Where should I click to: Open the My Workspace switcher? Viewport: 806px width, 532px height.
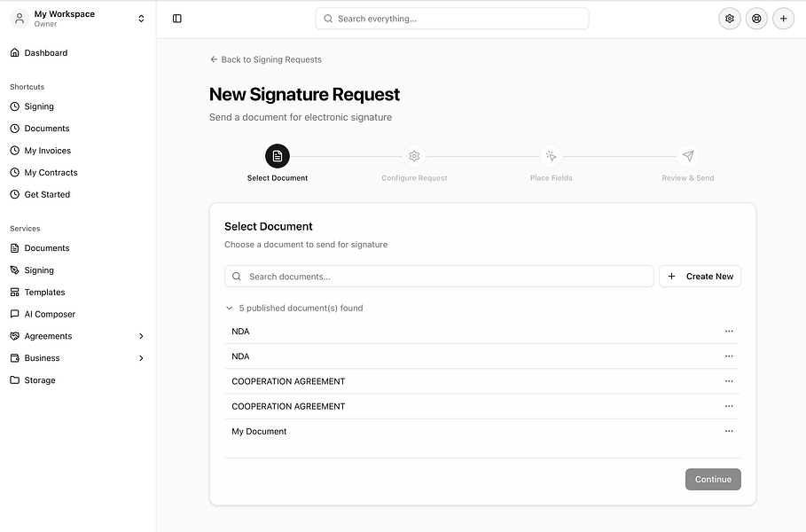point(78,19)
